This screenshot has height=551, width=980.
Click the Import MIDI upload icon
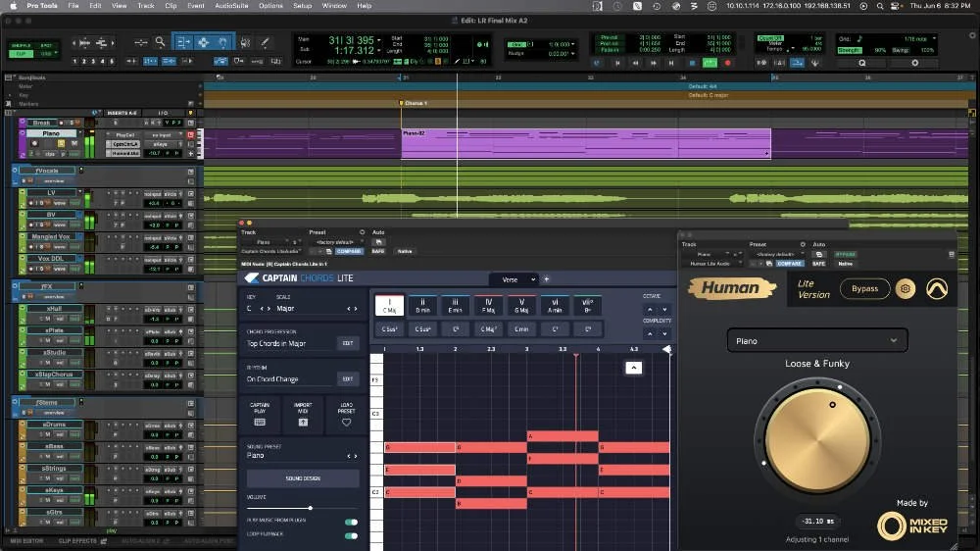click(x=303, y=423)
